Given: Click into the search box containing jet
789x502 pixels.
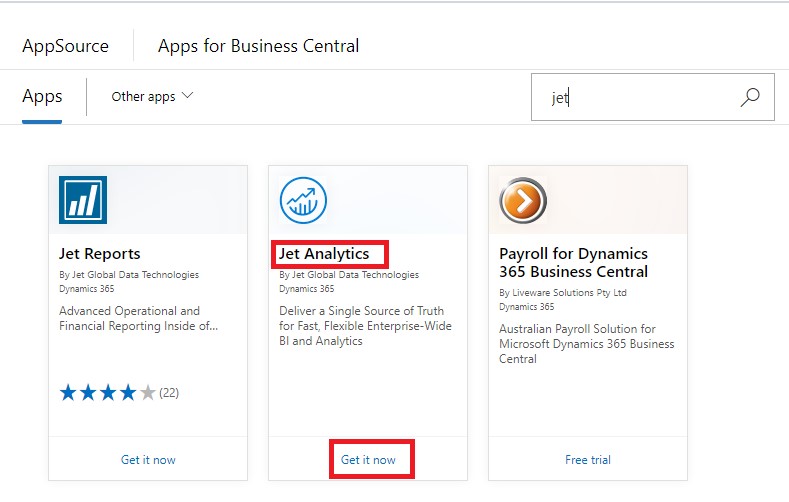Looking at the screenshot, I should pos(640,98).
